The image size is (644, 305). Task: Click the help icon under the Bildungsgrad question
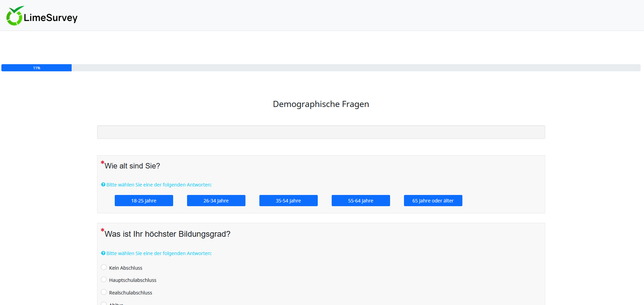(103, 253)
